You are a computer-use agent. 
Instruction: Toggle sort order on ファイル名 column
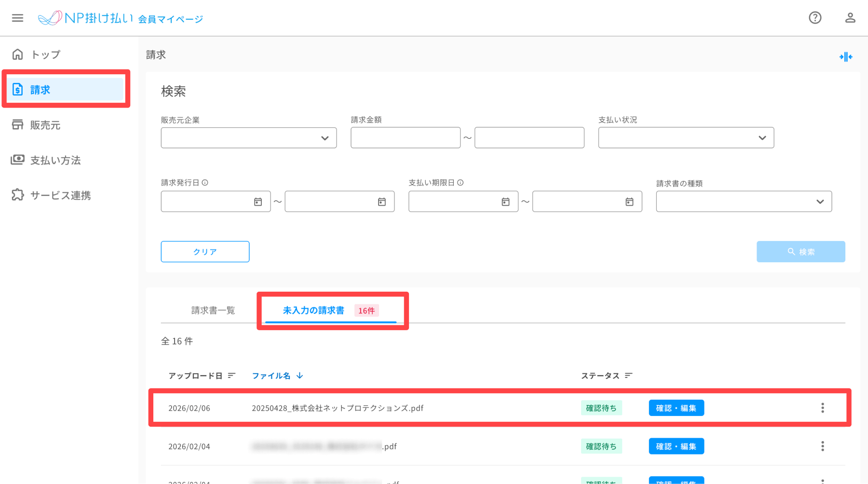(299, 376)
